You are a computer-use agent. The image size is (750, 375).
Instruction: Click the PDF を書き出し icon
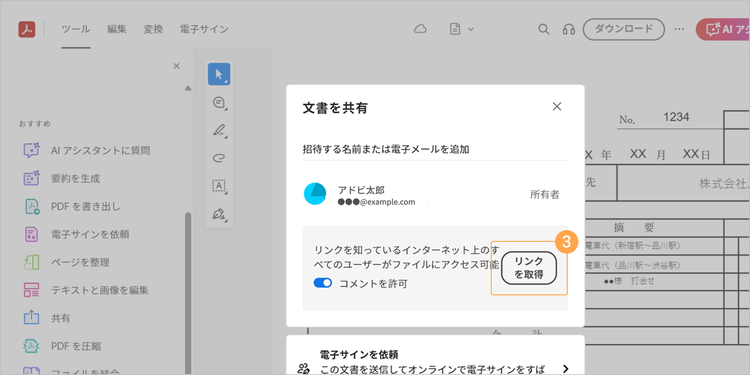32,207
